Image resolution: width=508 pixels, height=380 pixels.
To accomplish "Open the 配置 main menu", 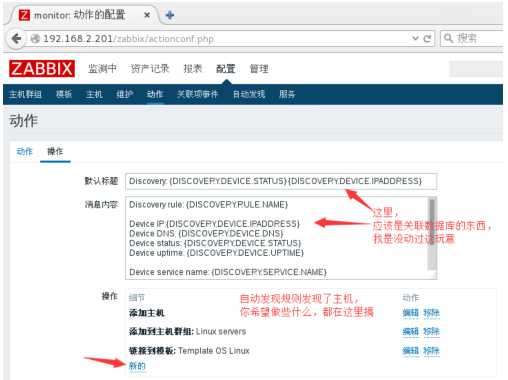I will coord(226,69).
